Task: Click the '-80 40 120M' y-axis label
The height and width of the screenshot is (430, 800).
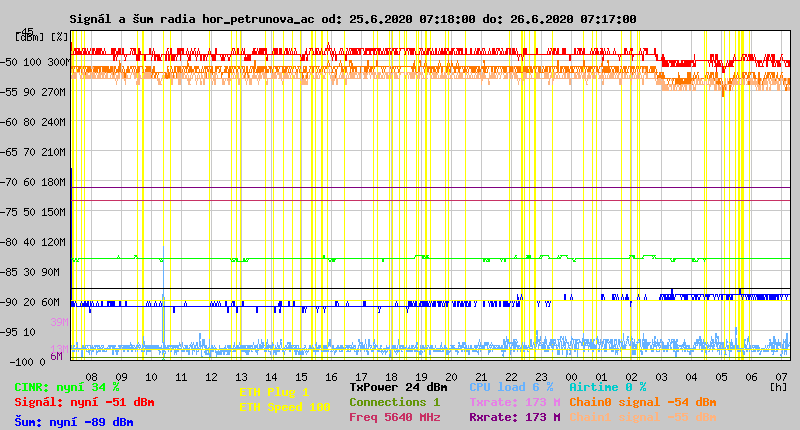Action: click(33, 242)
